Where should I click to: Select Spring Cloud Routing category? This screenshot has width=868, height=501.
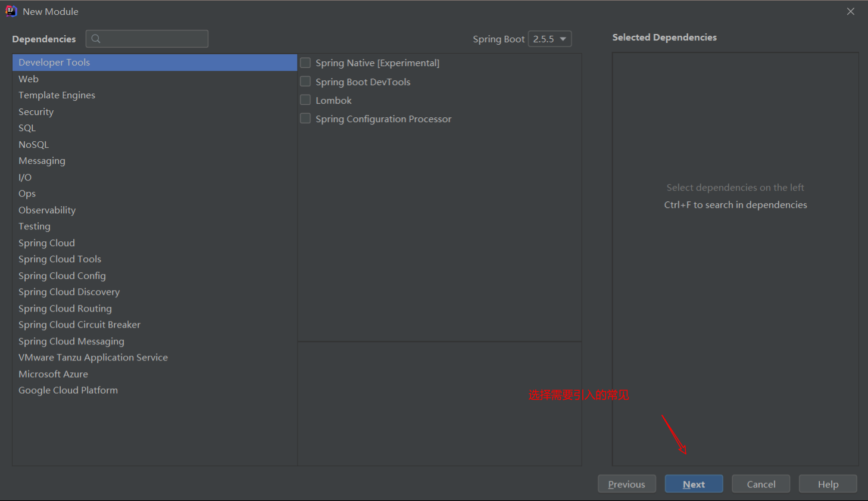(155, 308)
